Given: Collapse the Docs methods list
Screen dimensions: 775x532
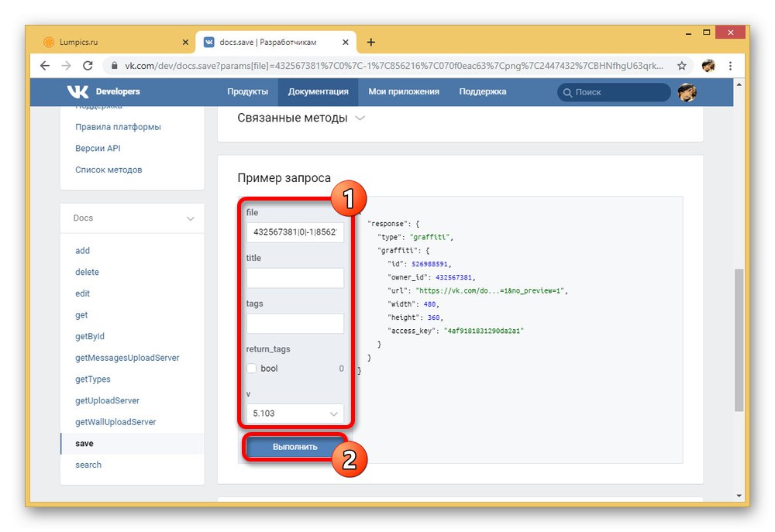Looking at the screenshot, I should tap(191, 218).
